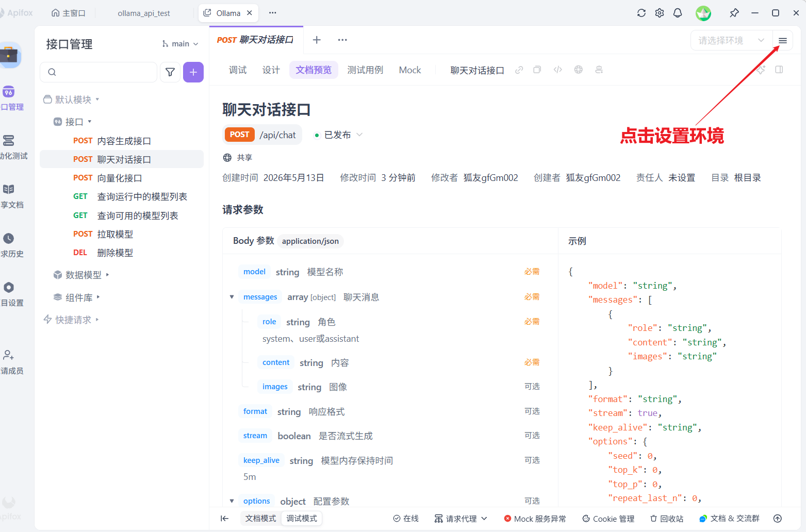
Task: Open Cookie 管理 button
Action: click(608, 519)
